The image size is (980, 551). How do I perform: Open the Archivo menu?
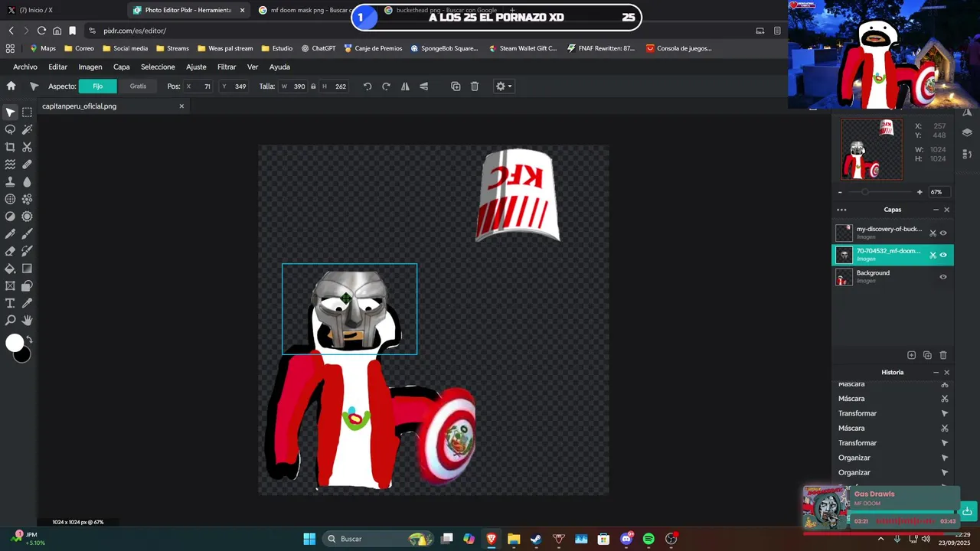25,67
